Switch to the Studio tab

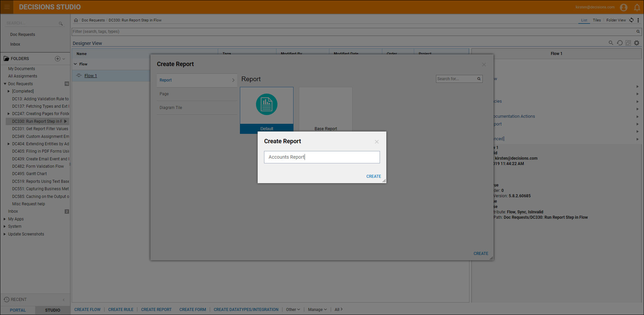coord(53,310)
